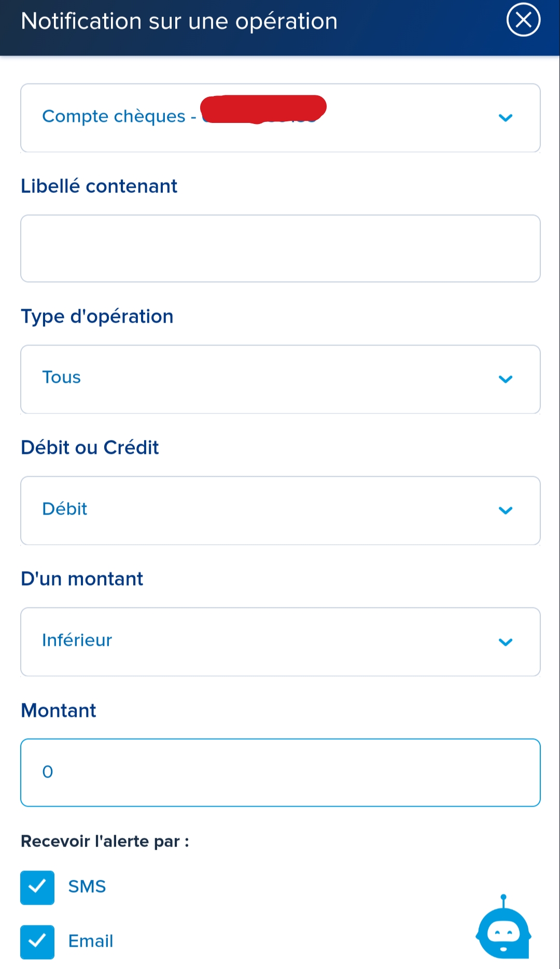Viewport: 560px width, 969px height.
Task: Click the chevron arrow beside 'Débit'
Action: [x=505, y=510]
